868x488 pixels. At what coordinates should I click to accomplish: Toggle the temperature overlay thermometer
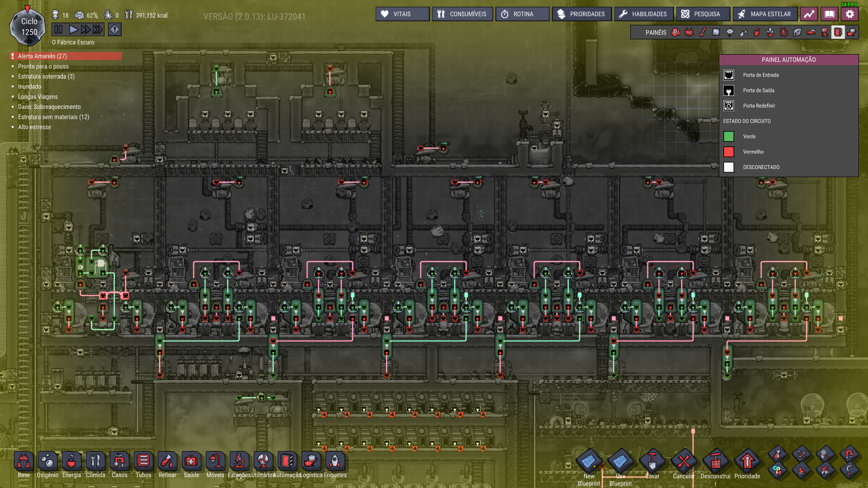(x=703, y=33)
